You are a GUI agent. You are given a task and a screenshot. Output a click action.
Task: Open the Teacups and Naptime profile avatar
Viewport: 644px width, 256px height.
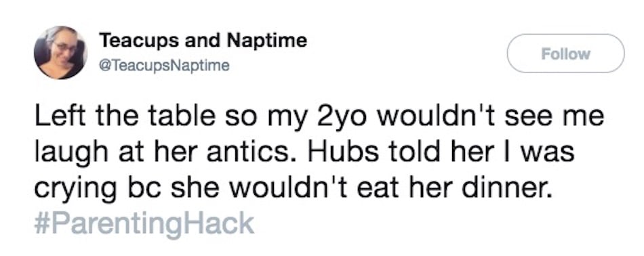(60, 53)
